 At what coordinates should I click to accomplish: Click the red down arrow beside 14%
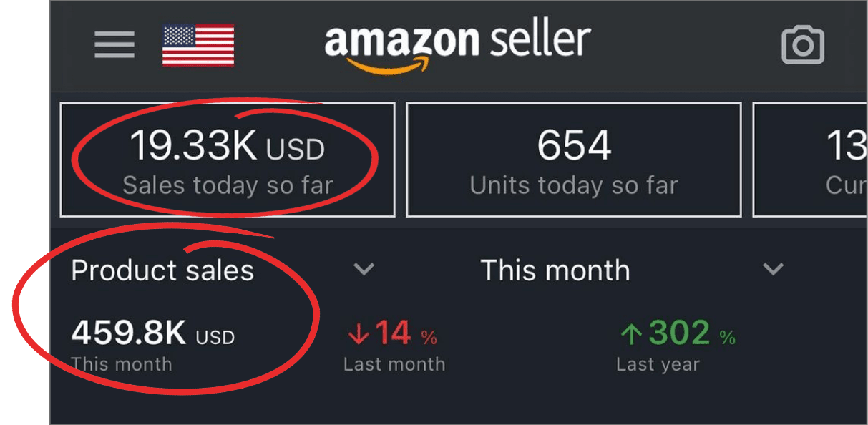[357, 334]
